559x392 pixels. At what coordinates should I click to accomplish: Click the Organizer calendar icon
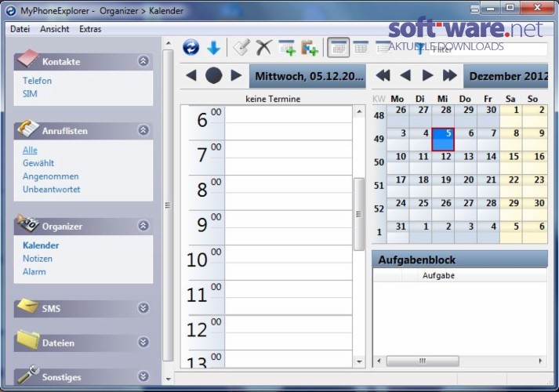click(x=27, y=223)
